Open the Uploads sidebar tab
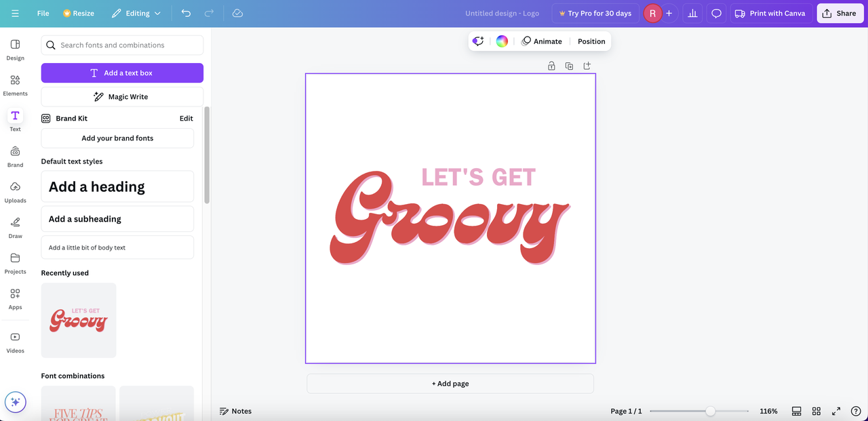Viewport: 868px width, 421px height. (x=15, y=192)
